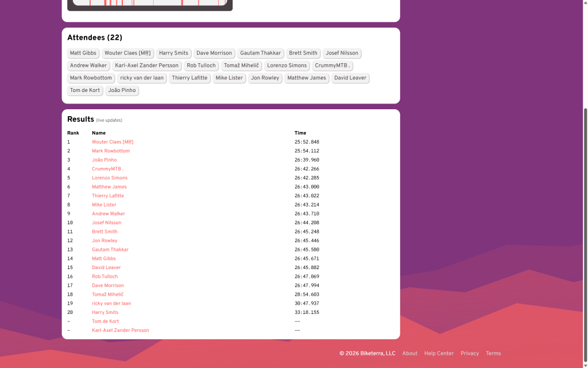Open Tom de Kort unranked result link
Screen dimensions: 588x368
(105, 321)
